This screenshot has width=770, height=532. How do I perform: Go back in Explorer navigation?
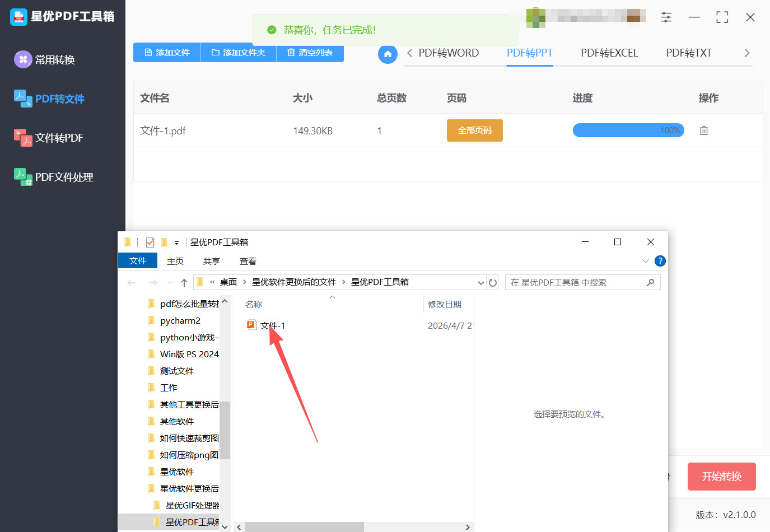pos(132,283)
